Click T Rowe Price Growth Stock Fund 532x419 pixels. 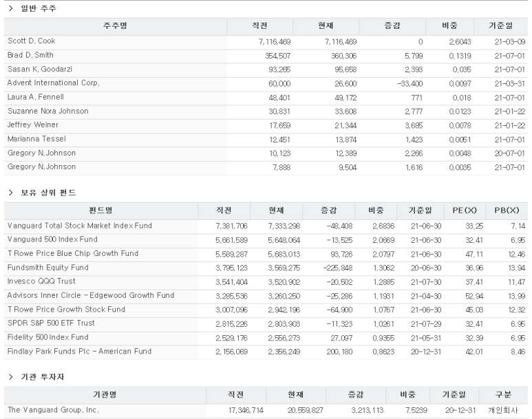(x=66, y=310)
